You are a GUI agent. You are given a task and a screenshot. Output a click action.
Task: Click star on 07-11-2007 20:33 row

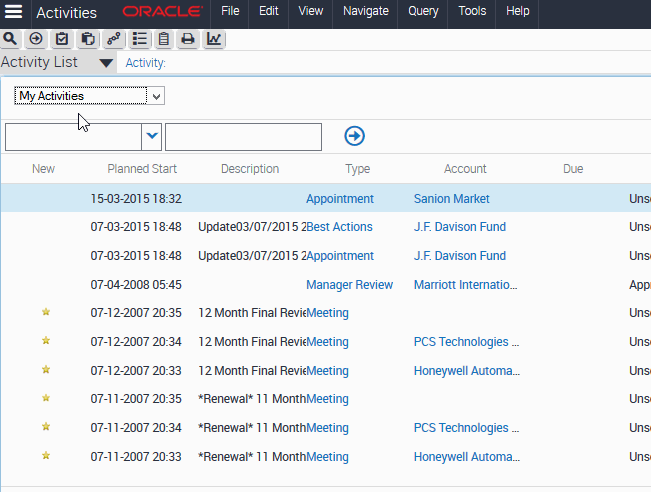point(46,455)
